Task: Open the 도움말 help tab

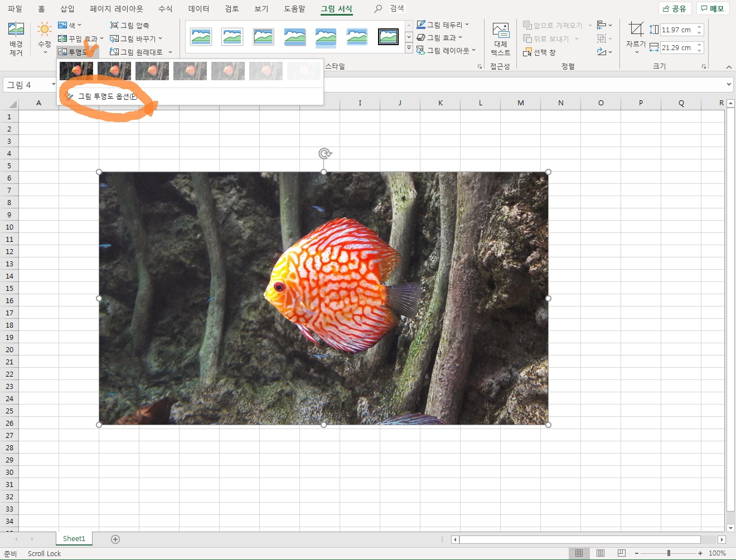Action: point(295,8)
